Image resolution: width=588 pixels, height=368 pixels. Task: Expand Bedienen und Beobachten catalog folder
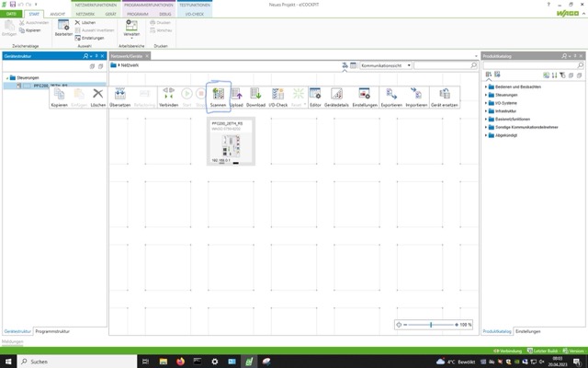click(487, 86)
